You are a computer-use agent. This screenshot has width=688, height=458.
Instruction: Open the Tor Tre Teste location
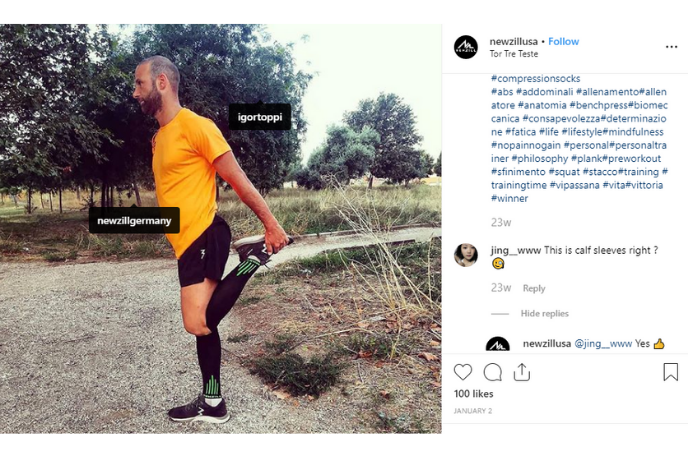(513, 54)
